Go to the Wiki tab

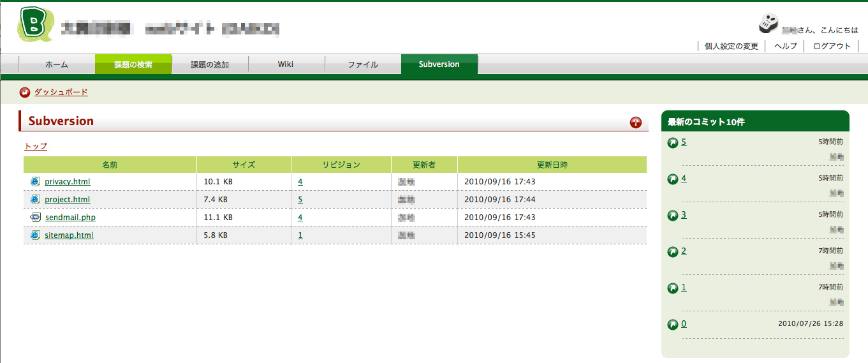(286, 64)
